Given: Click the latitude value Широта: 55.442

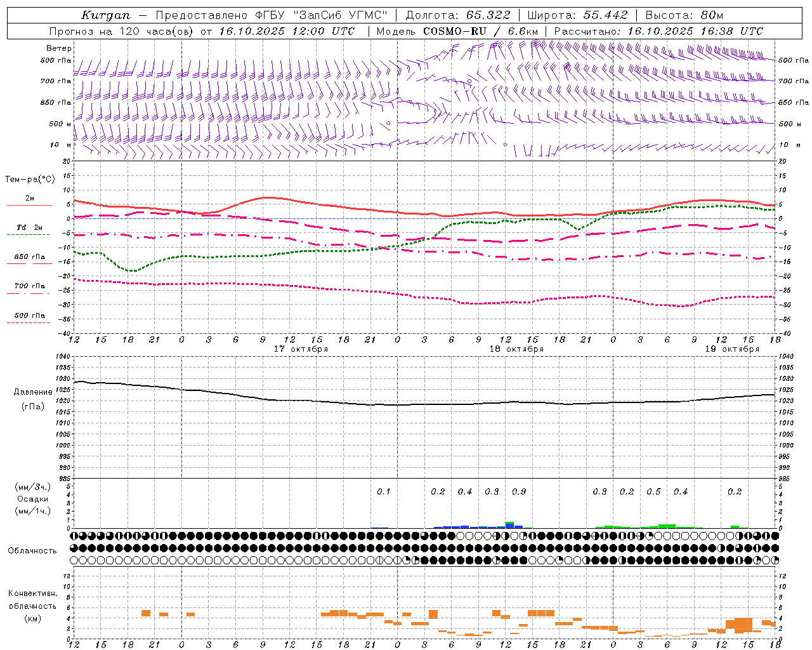Looking at the screenshot, I should tap(577, 15).
